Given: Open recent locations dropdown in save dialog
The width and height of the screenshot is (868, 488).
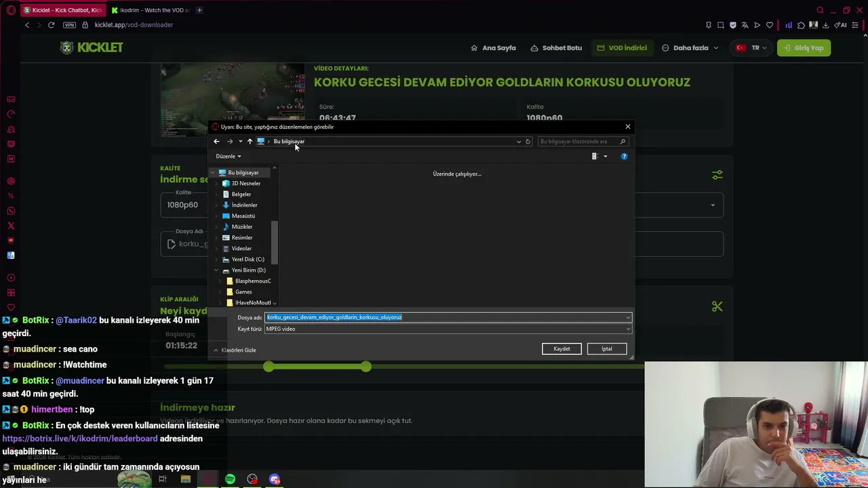Looking at the screenshot, I should [240, 142].
